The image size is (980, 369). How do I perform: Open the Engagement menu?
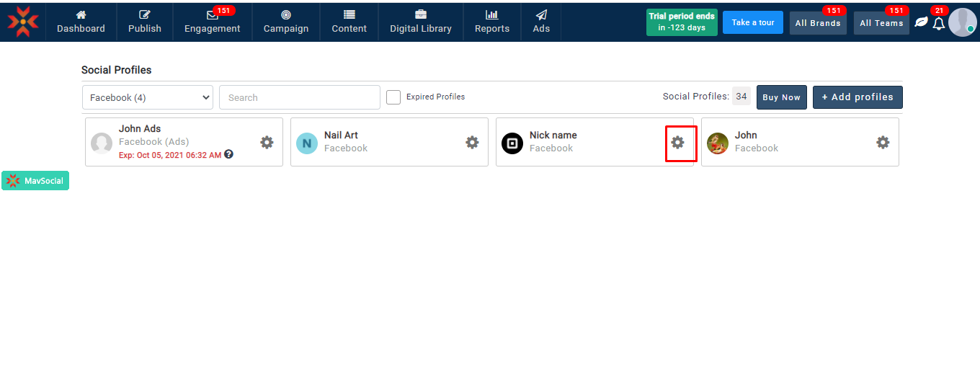[x=212, y=22]
